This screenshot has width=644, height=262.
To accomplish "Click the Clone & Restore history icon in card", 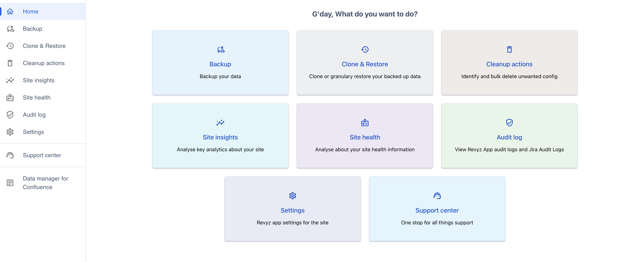I will click(x=365, y=50).
